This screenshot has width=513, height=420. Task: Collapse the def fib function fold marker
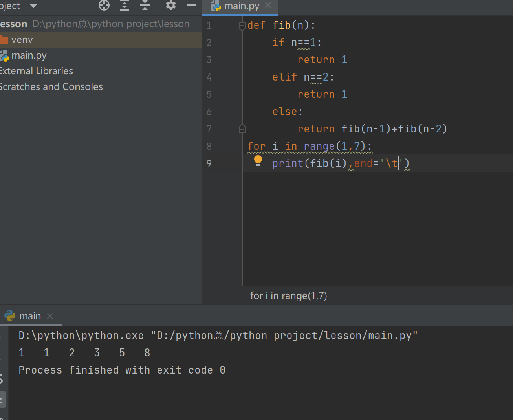coord(242,26)
